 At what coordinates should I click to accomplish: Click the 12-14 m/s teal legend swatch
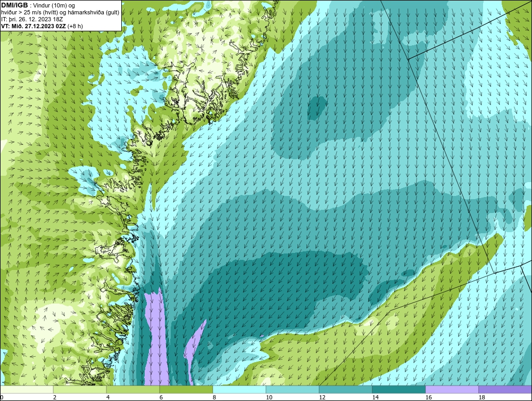[x=345, y=389]
